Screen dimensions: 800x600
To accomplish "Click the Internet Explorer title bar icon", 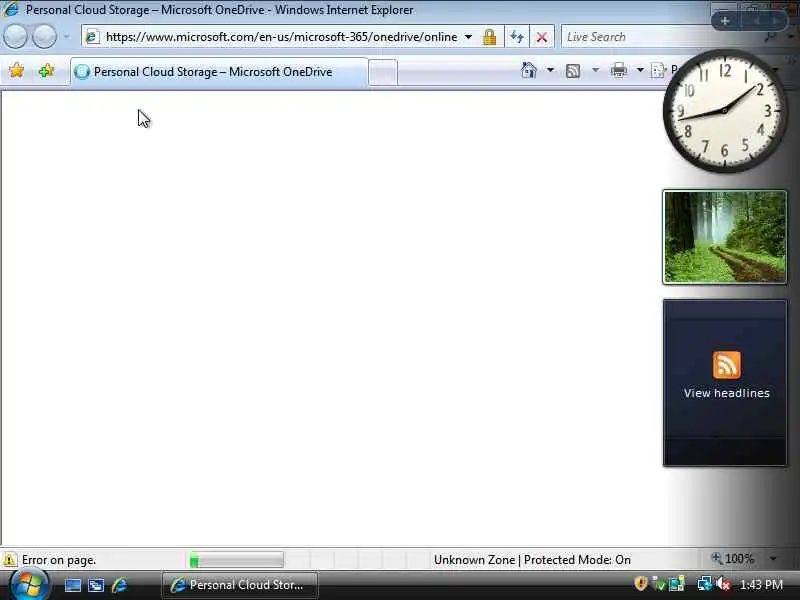I will (11, 9).
